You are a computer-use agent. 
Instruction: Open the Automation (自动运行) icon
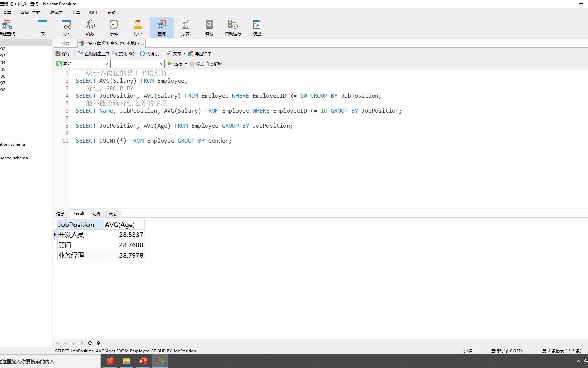[x=233, y=28]
